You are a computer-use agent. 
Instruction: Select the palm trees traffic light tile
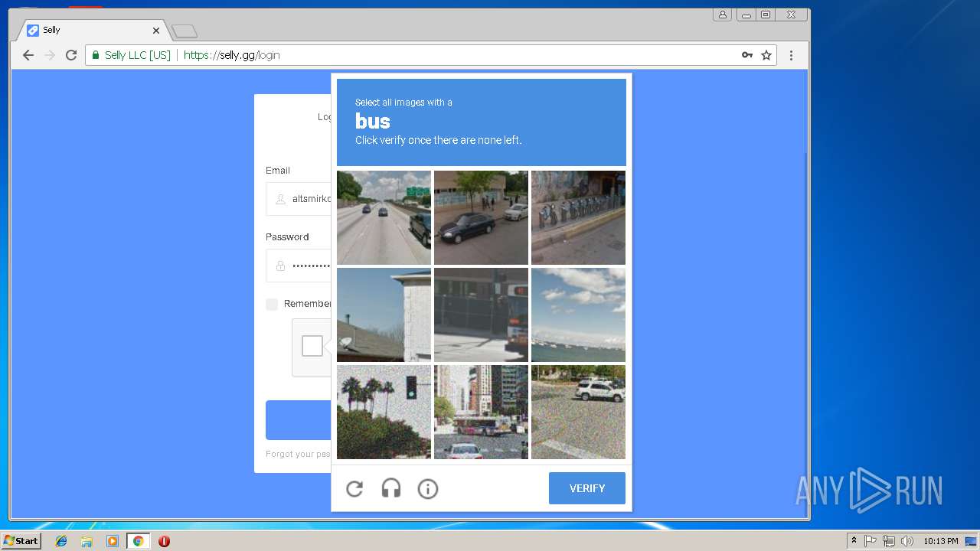(x=384, y=412)
